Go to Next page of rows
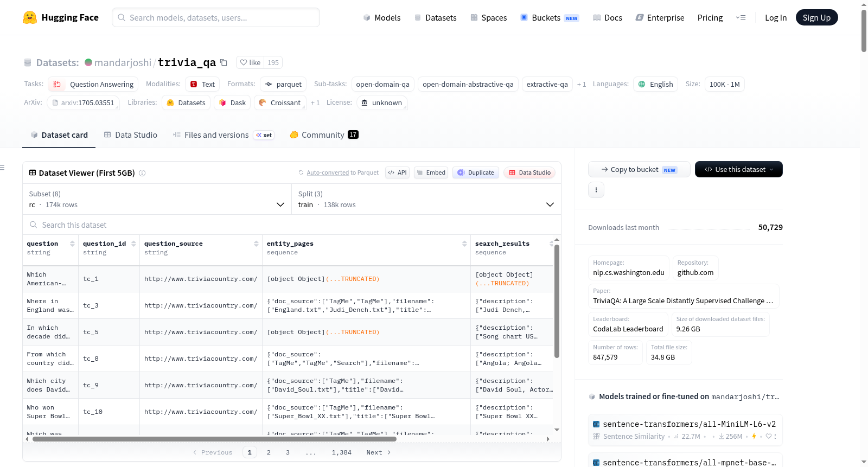The width and height of the screenshot is (868, 467). point(378,452)
